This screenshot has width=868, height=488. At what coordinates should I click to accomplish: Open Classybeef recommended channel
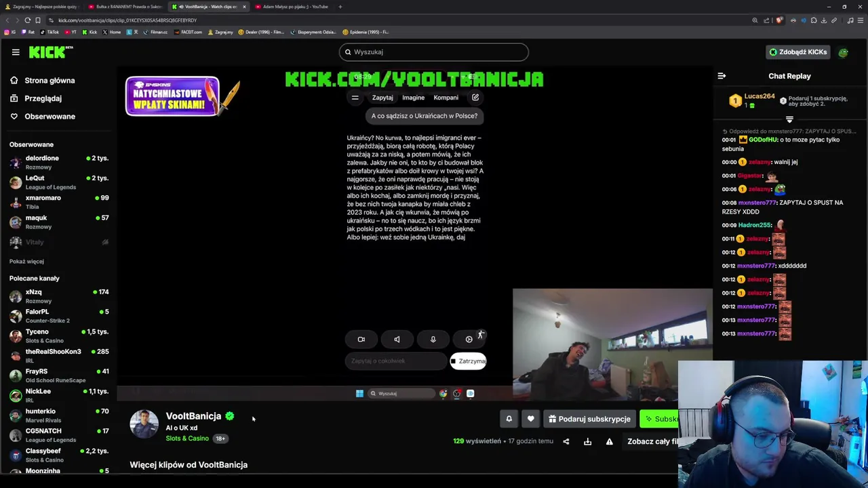pos(58,454)
